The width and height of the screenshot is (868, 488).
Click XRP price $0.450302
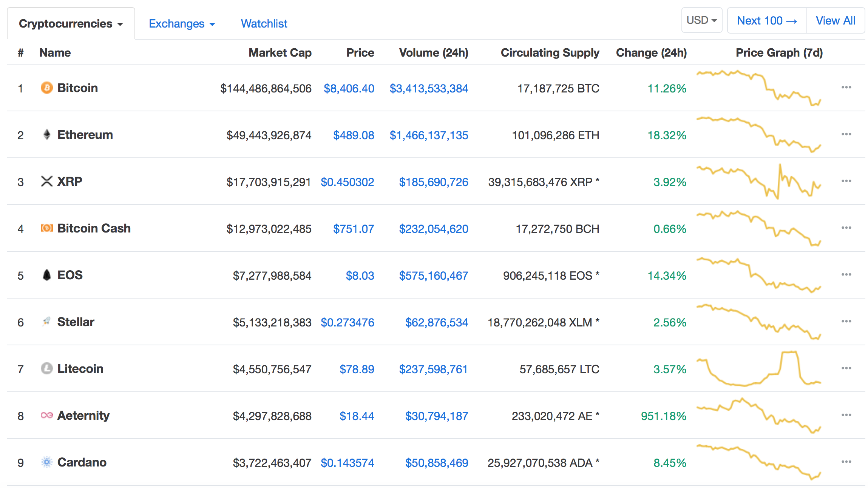pos(347,182)
